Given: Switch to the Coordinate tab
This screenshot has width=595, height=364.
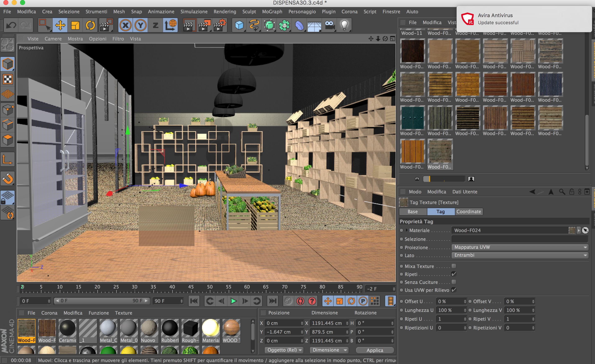Looking at the screenshot, I should (469, 211).
